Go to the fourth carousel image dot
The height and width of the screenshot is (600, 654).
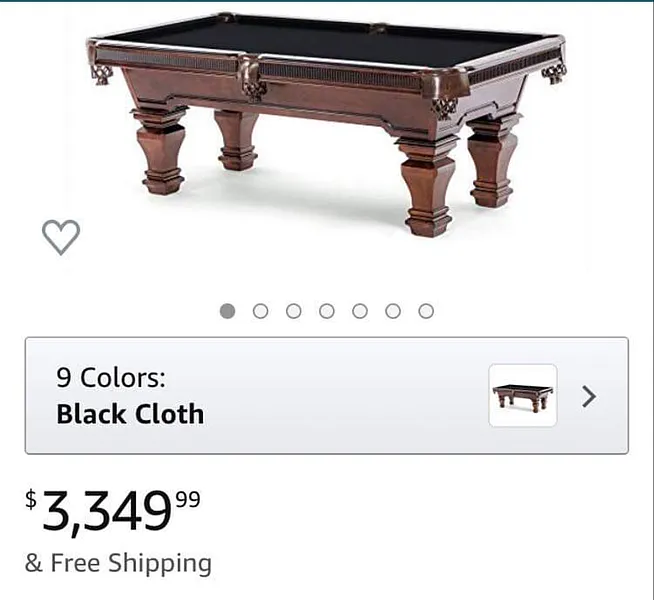coord(327,311)
